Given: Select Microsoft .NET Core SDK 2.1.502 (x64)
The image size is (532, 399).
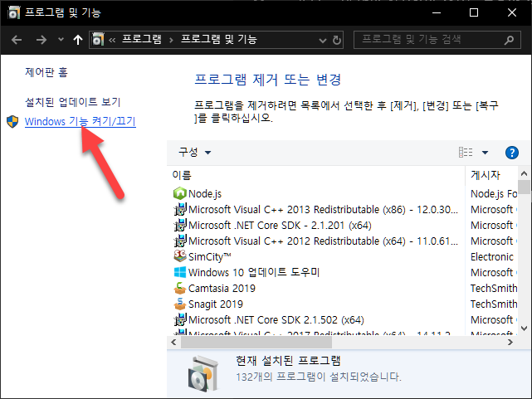Looking at the screenshot, I should coord(276,319).
